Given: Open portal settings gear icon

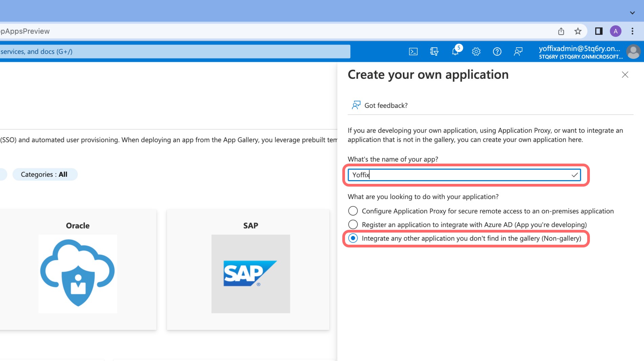Looking at the screenshot, I should tap(476, 51).
